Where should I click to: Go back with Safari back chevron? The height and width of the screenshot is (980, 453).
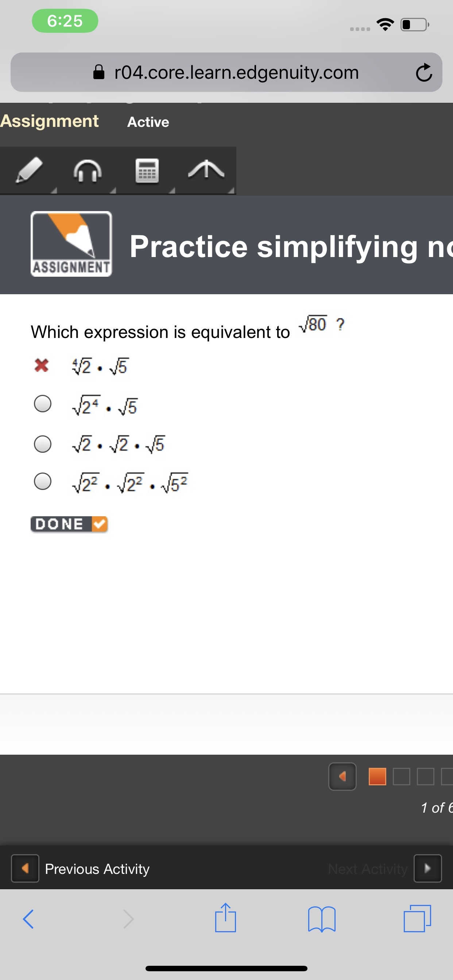click(28, 919)
